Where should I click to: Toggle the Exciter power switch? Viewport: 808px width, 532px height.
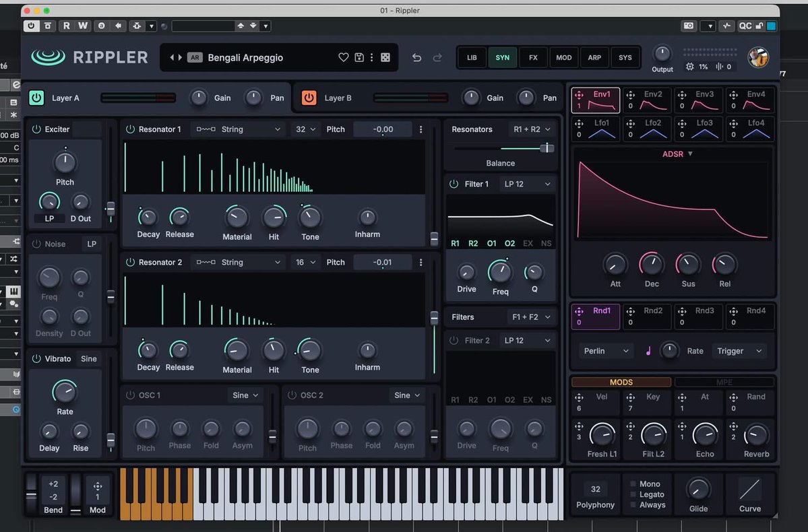36,129
